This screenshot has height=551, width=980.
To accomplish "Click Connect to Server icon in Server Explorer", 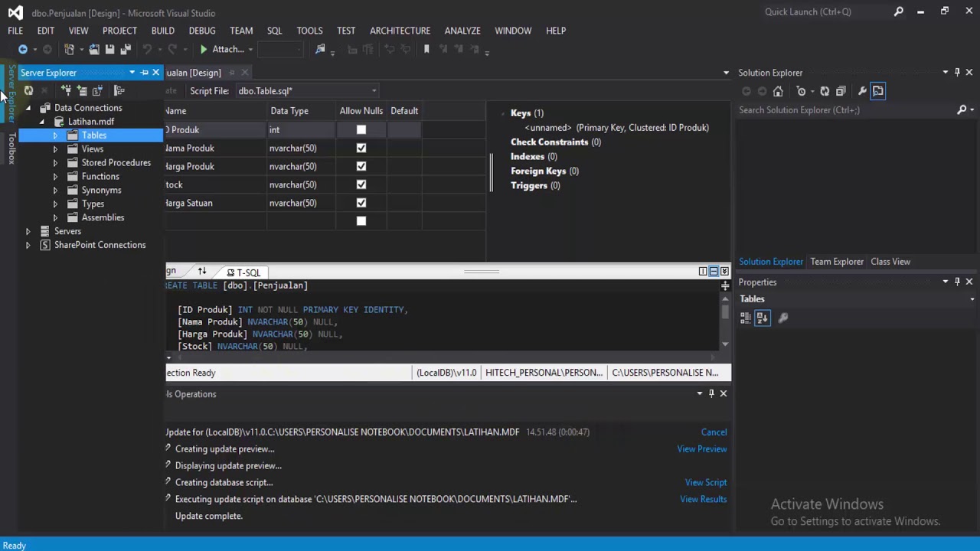I will tap(82, 90).
